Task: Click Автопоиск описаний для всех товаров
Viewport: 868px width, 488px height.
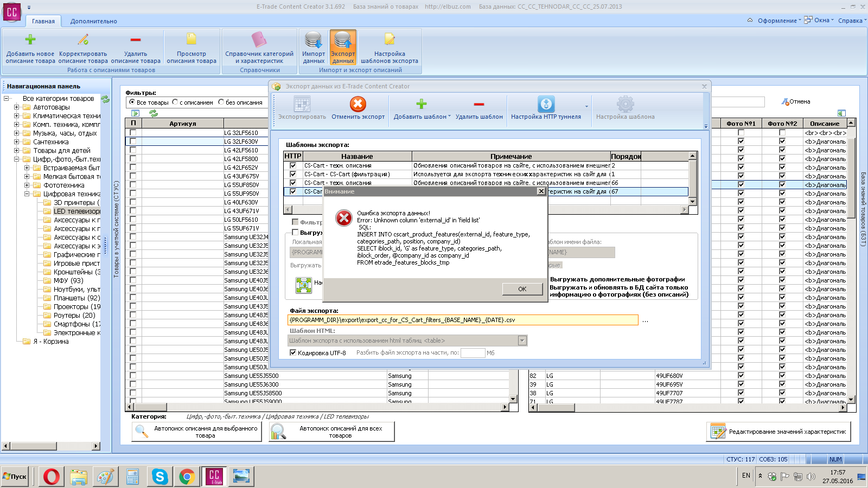Action: (x=331, y=432)
